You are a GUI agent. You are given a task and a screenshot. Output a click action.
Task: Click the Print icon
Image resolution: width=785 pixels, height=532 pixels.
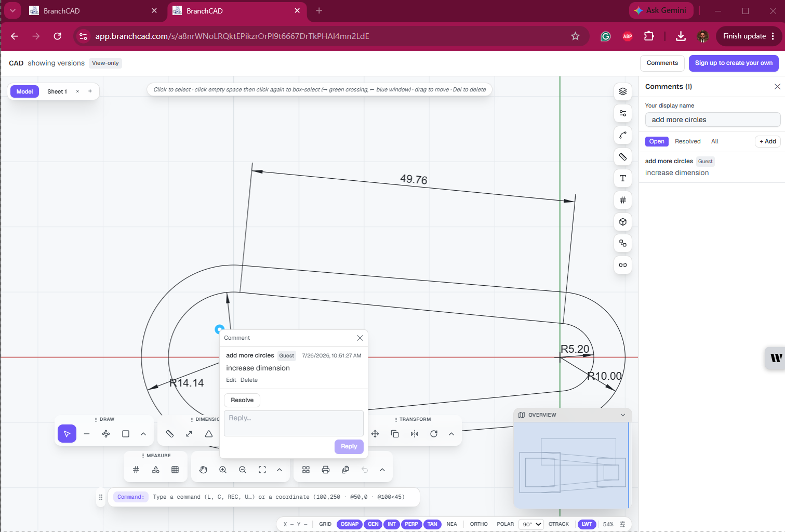point(326,470)
